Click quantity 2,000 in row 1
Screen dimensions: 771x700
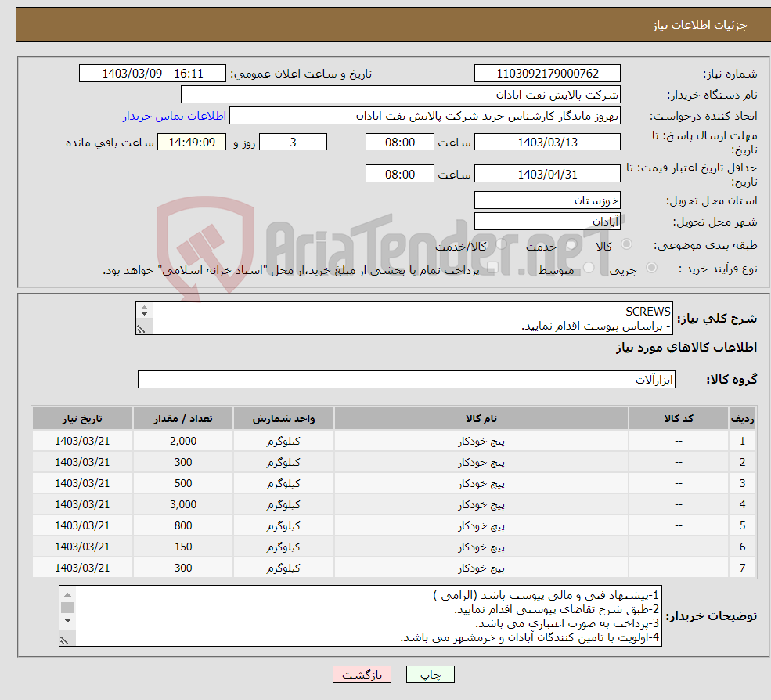tap(183, 441)
